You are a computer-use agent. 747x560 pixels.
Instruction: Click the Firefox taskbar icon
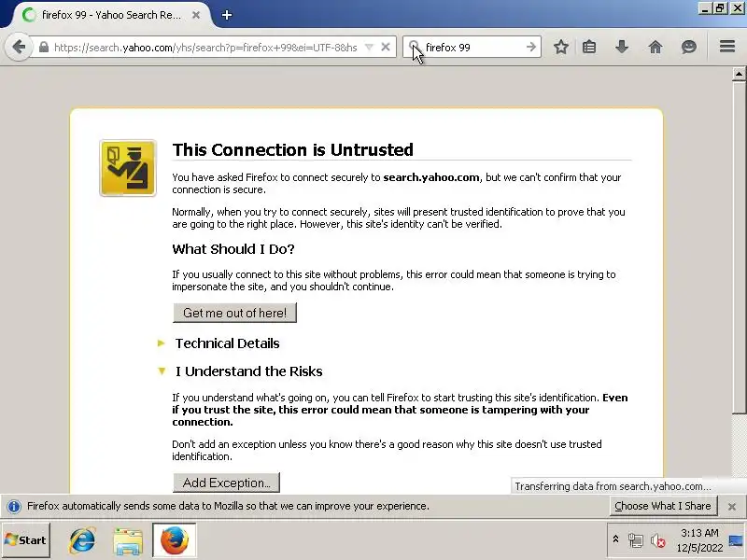pos(175,540)
